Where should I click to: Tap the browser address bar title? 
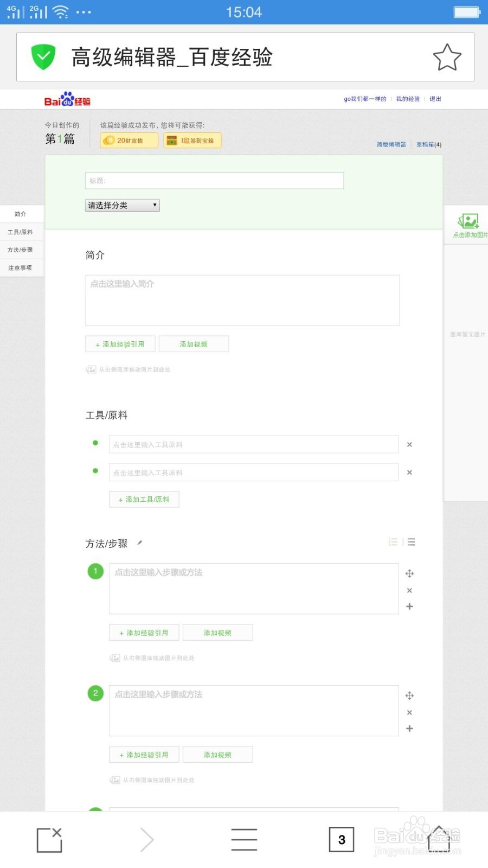coord(172,57)
